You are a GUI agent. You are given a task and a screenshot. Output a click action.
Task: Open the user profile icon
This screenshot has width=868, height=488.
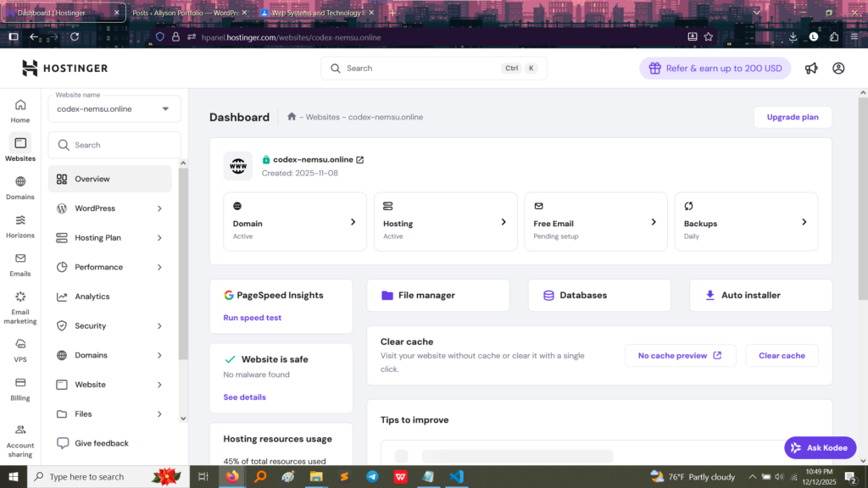pos(838,69)
